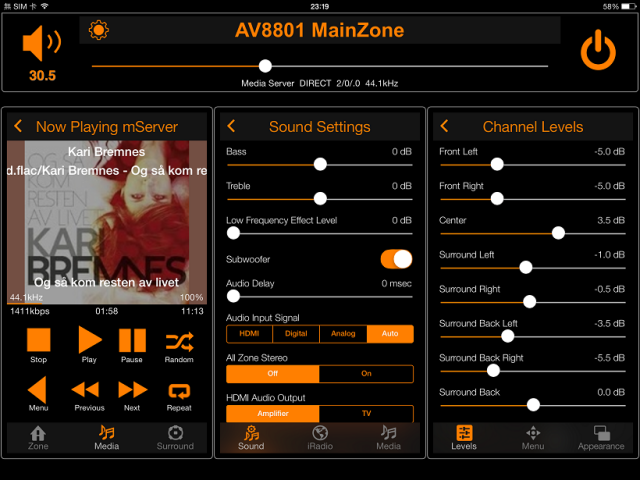Click the Surround Back level slider
640x480 pixels.
click(x=533, y=405)
